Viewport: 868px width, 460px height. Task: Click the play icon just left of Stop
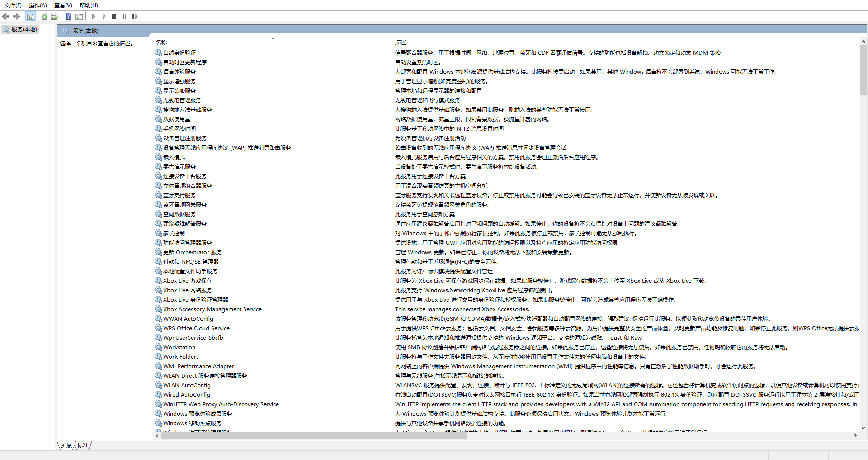coord(104,16)
